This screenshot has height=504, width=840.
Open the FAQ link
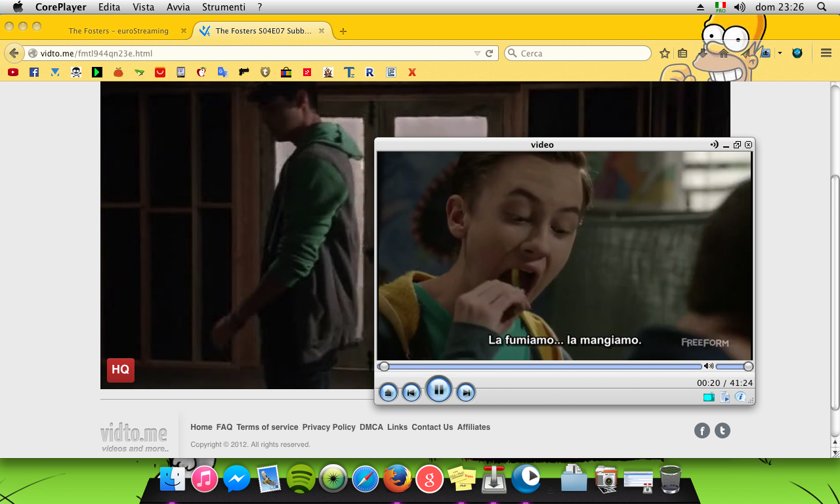point(224,427)
